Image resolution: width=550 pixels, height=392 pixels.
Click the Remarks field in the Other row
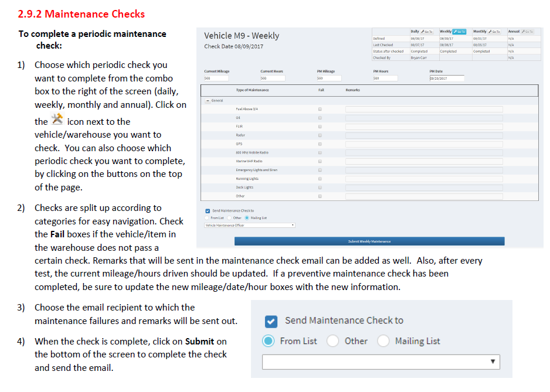pyautogui.click(x=424, y=196)
